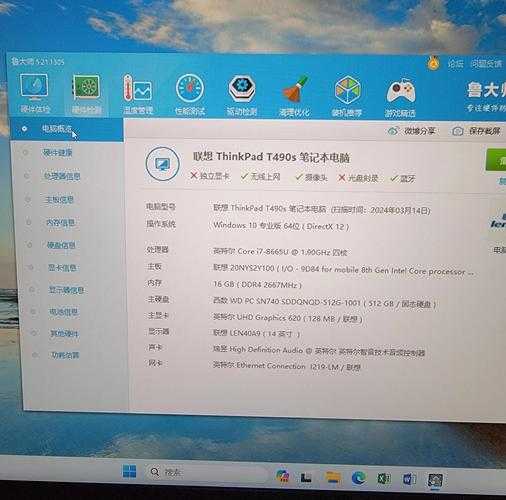Open 清理优化 cleanup broom icon
This screenshot has width=506, height=500.
pos(295,97)
